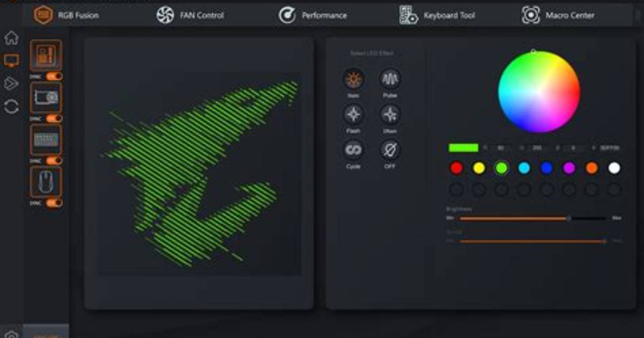Select the mouse device icon
The width and height of the screenshot is (644, 338).
coord(46,182)
